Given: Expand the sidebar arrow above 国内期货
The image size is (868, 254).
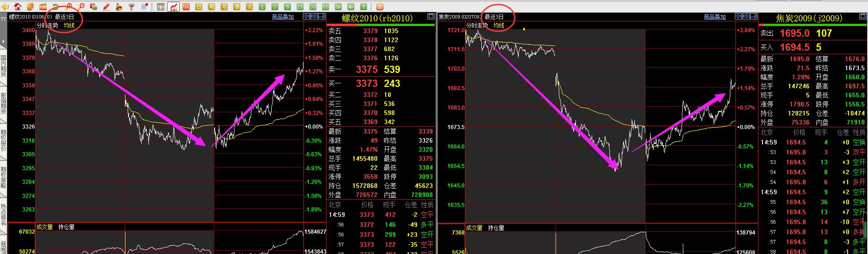Looking at the screenshot, I should pyautogui.click(x=3, y=42).
